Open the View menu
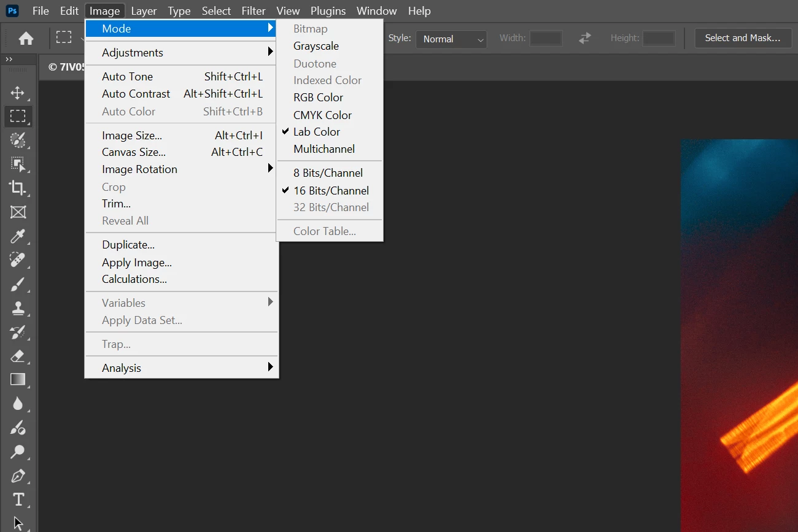 [x=288, y=10]
